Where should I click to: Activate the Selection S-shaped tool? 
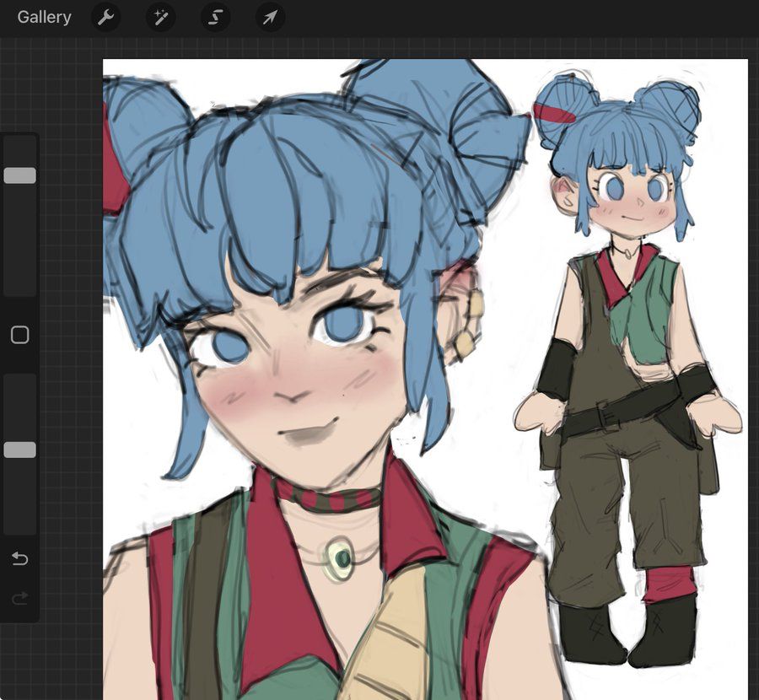(215, 18)
